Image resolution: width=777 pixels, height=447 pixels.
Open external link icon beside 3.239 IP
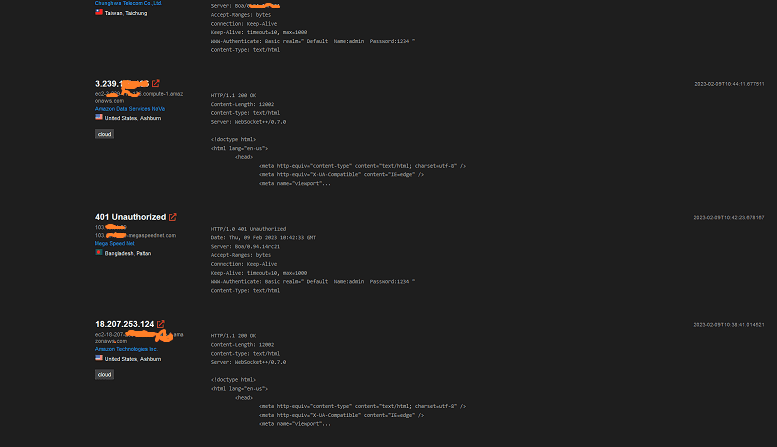point(156,83)
